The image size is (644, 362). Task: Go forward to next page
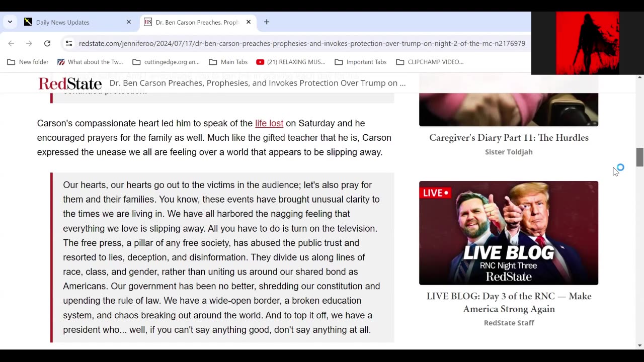tap(29, 44)
